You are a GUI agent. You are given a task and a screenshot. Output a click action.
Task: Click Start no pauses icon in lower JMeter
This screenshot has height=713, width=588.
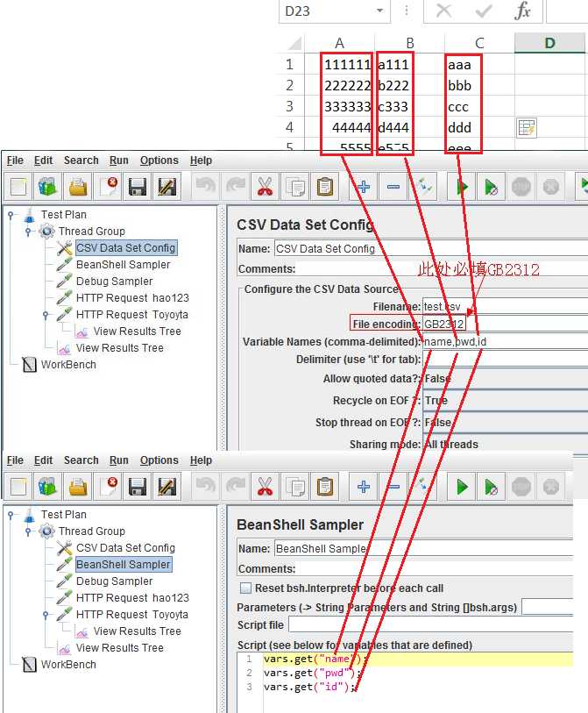pos(492,487)
